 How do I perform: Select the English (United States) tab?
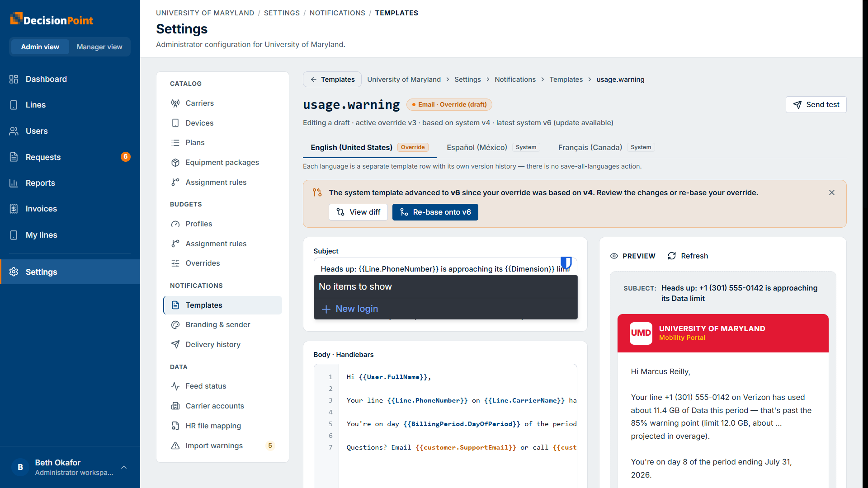click(369, 148)
